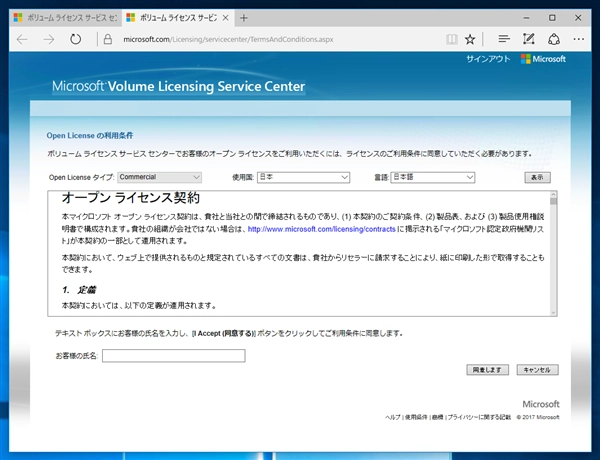
Task: Click the Volume Licensing Service Center title
Action: pos(178,86)
